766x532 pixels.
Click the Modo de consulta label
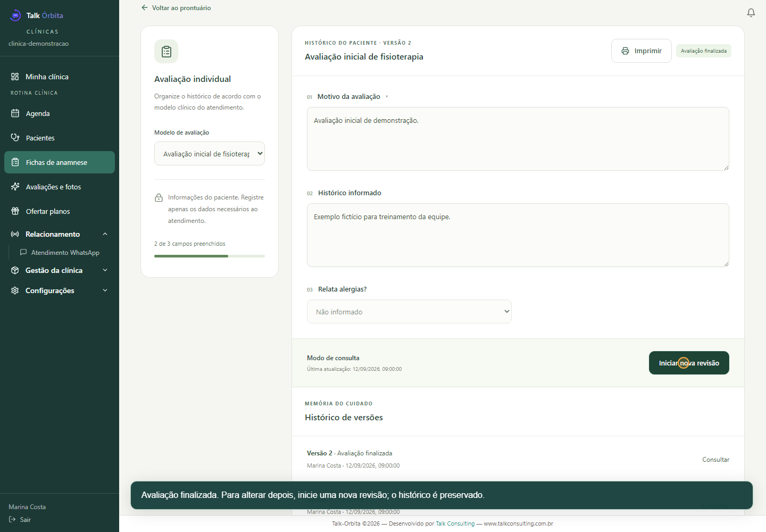coord(333,358)
